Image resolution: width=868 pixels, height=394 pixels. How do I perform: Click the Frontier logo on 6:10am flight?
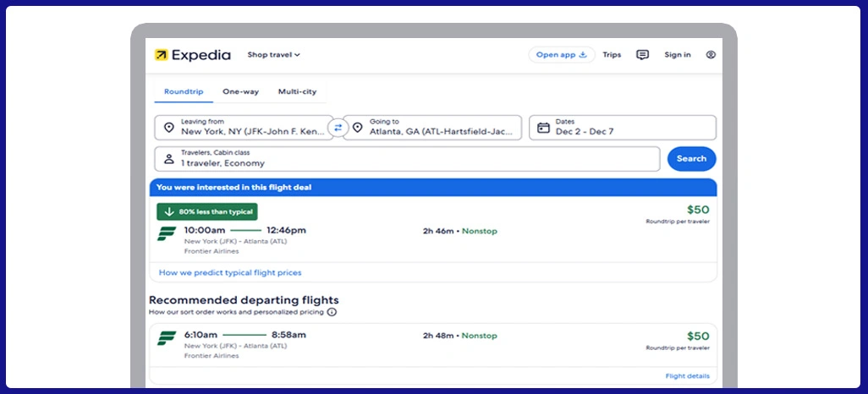click(x=167, y=338)
